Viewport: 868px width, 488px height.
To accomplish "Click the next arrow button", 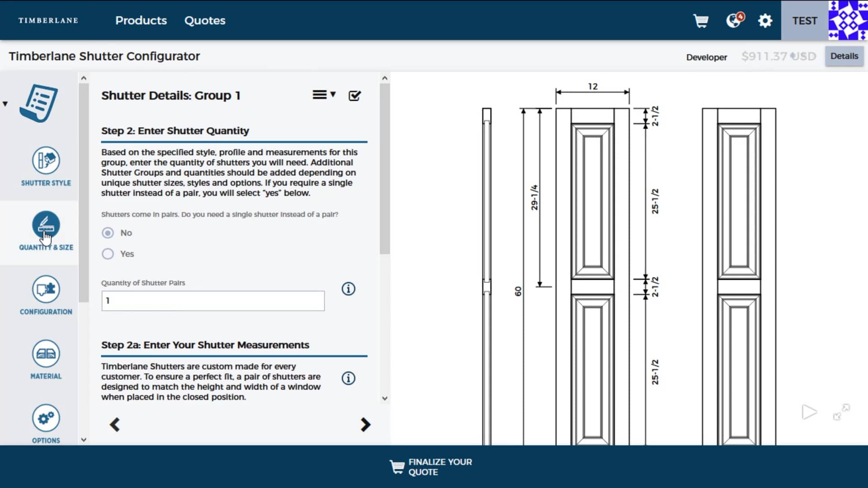I will pos(365,424).
